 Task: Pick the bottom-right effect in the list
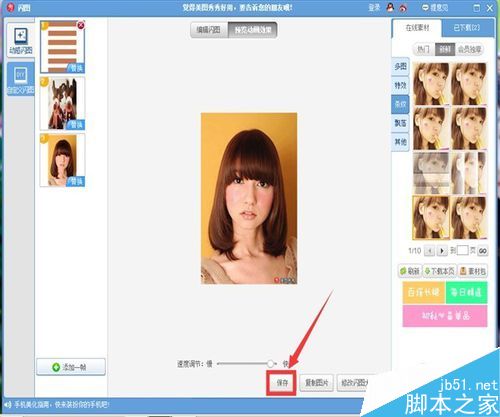click(x=469, y=218)
